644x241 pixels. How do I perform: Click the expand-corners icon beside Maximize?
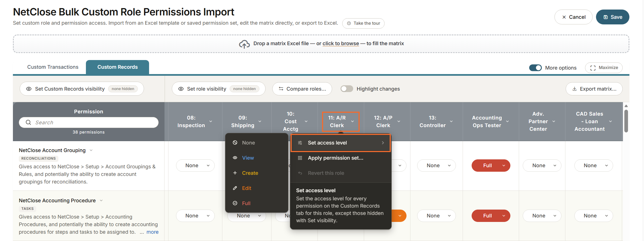[x=593, y=68]
